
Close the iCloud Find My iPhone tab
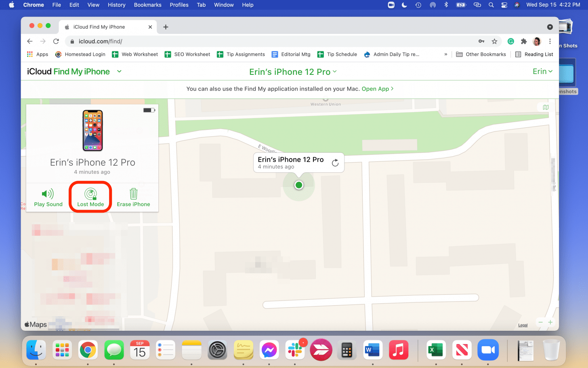click(150, 27)
